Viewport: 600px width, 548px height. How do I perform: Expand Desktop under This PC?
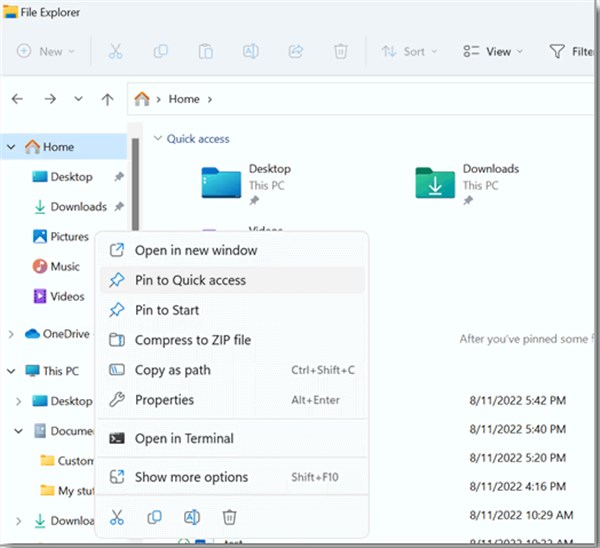tap(18, 401)
